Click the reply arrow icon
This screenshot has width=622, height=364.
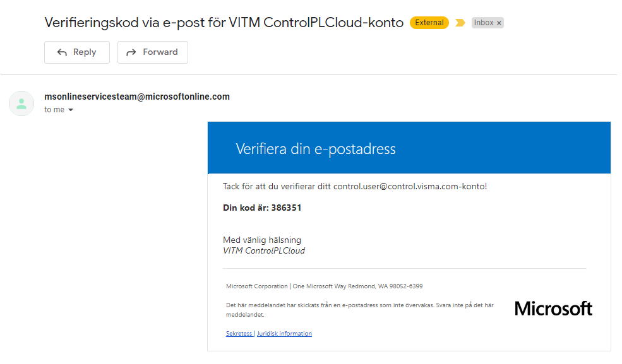(62, 52)
